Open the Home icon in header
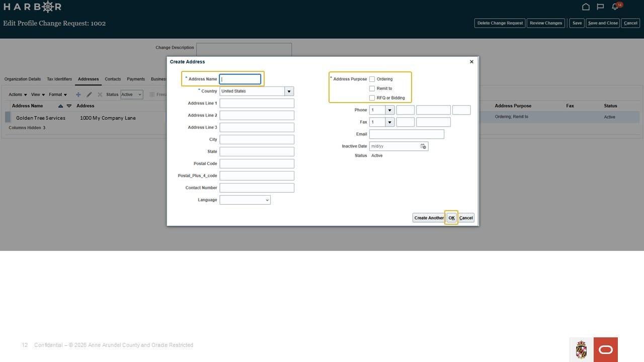 coord(586,7)
